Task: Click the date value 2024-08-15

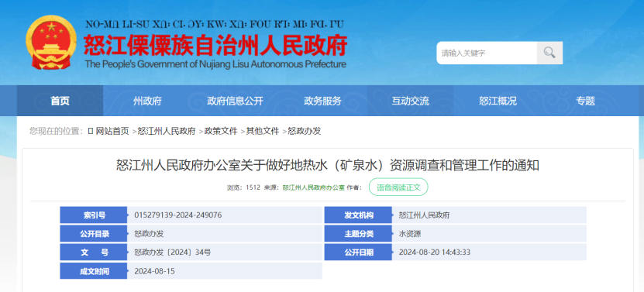Action: [154, 271]
